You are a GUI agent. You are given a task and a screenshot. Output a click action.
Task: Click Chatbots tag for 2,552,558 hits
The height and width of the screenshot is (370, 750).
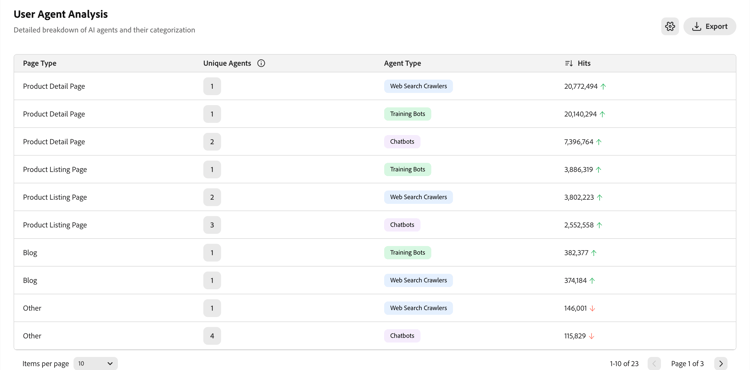point(402,225)
